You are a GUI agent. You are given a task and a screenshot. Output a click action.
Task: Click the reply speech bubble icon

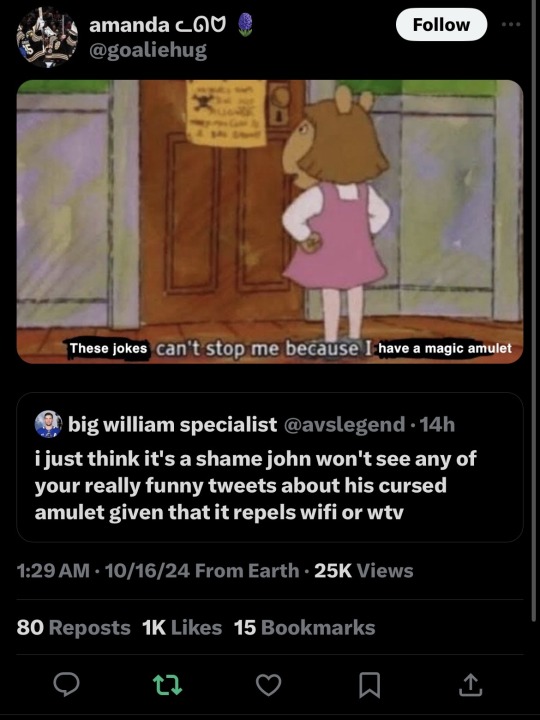67,684
